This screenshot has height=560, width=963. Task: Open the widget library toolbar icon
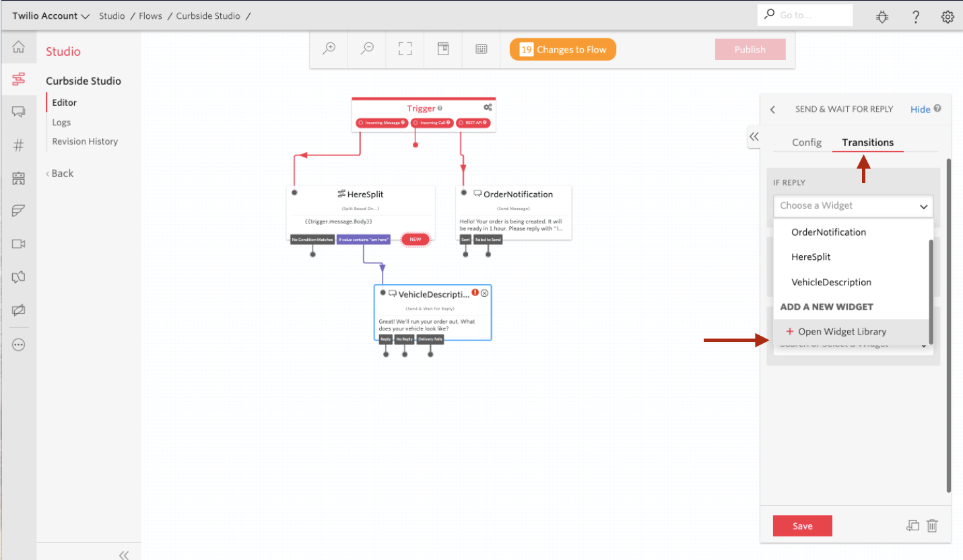click(x=443, y=49)
